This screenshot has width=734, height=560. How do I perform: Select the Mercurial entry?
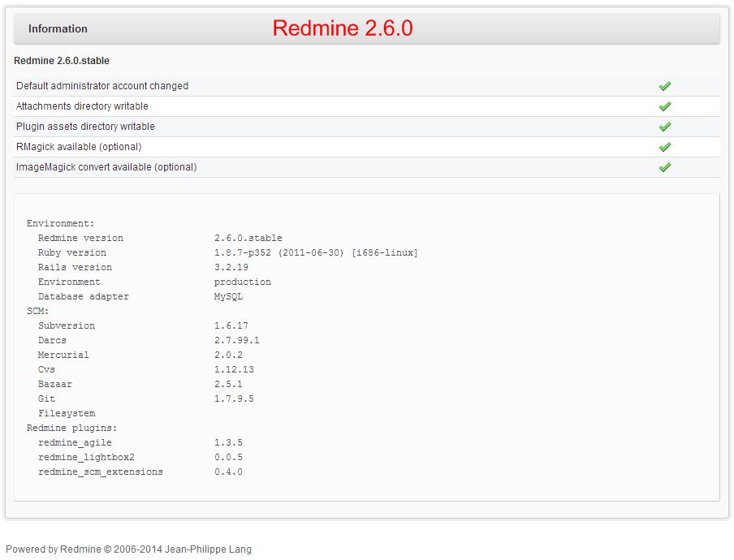coord(63,355)
